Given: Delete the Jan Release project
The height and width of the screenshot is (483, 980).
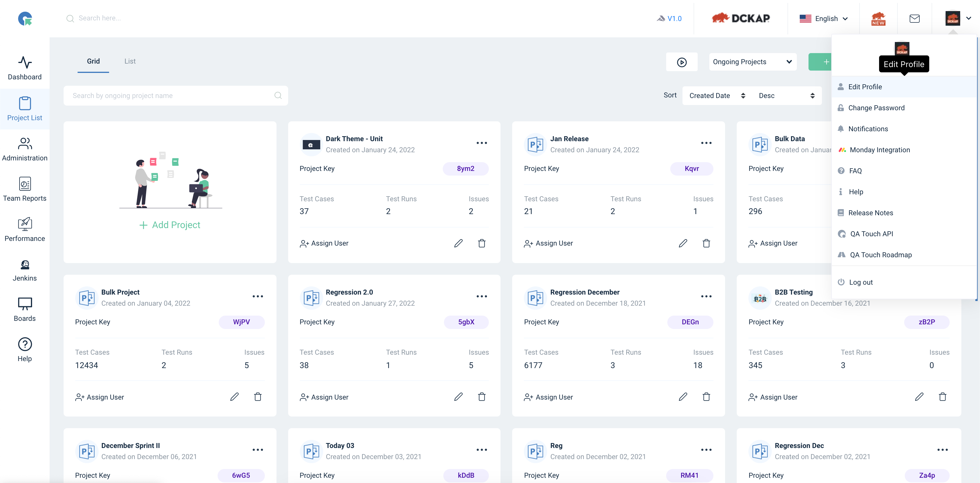Looking at the screenshot, I should tap(706, 244).
